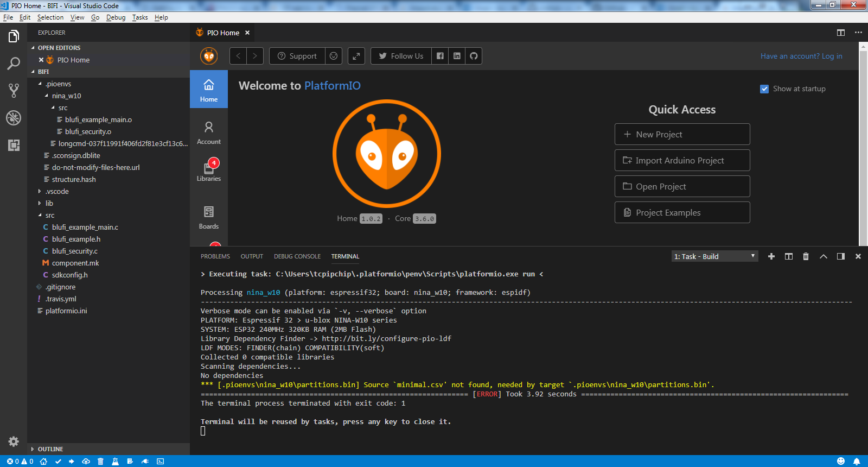Click the smiley feedback icon

click(334, 56)
